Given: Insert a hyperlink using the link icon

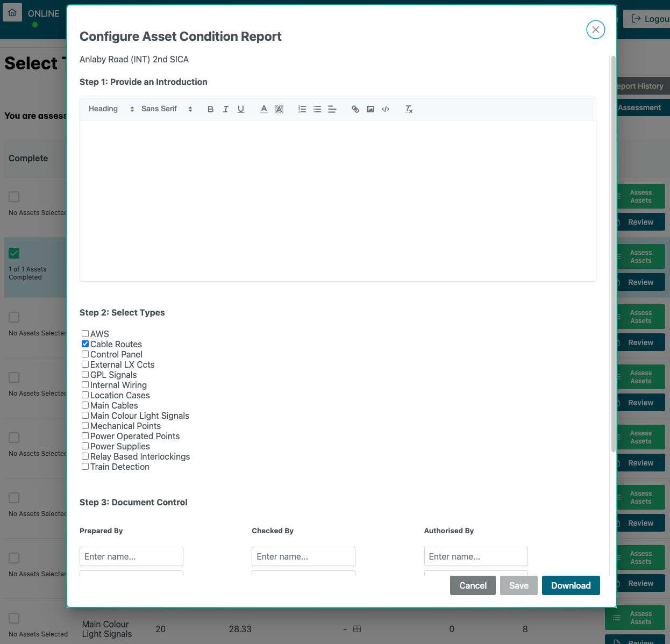Looking at the screenshot, I should tap(355, 109).
